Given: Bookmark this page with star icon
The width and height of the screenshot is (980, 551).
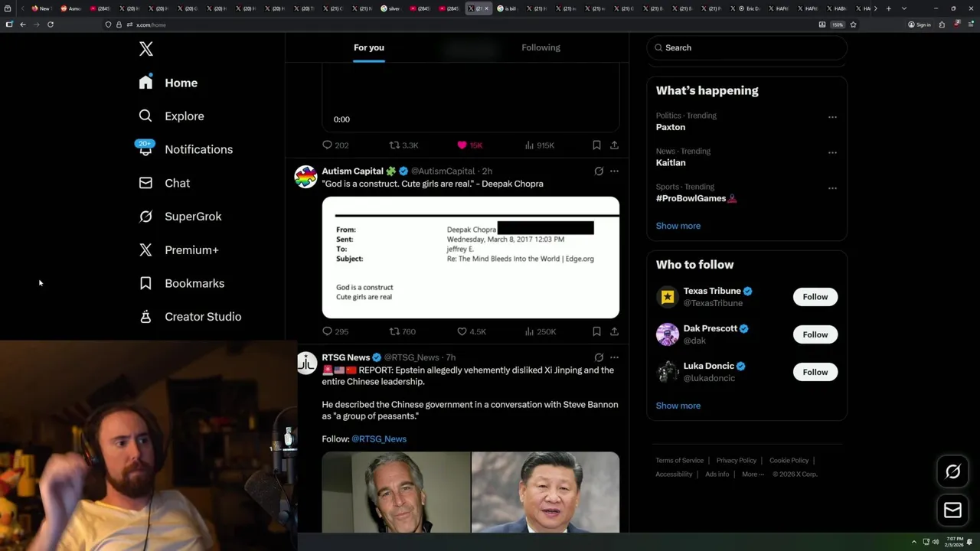Looking at the screenshot, I should pyautogui.click(x=853, y=24).
